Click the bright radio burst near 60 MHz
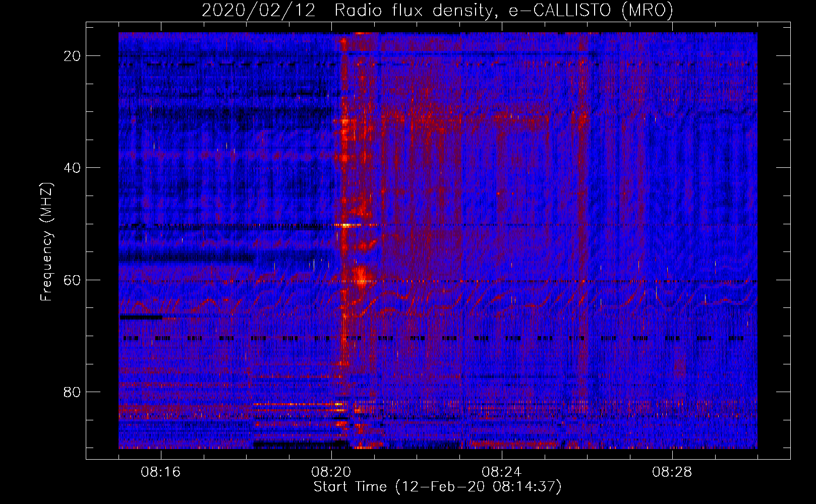Screen dimensions: 816x504 tap(362, 276)
